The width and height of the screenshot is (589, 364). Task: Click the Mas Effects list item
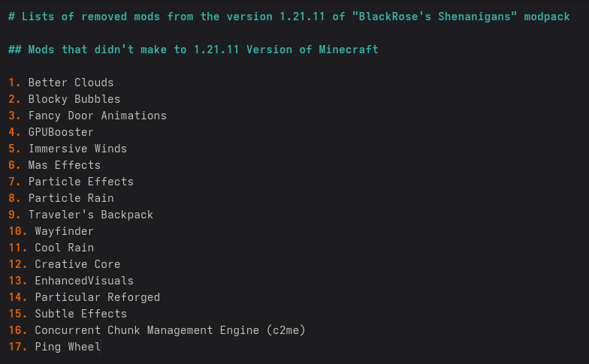coord(64,165)
